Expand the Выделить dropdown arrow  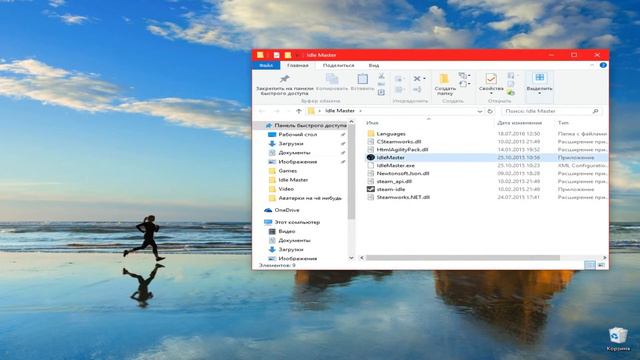pyautogui.click(x=540, y=94)
